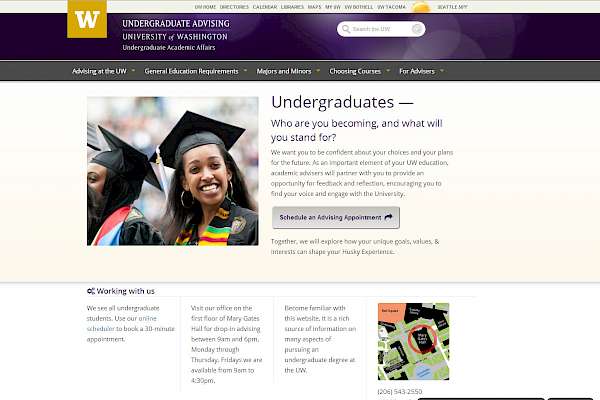Click the Undergraduate Advising site title
Viewport: 600px width, 400px height.
click(175, 22)
